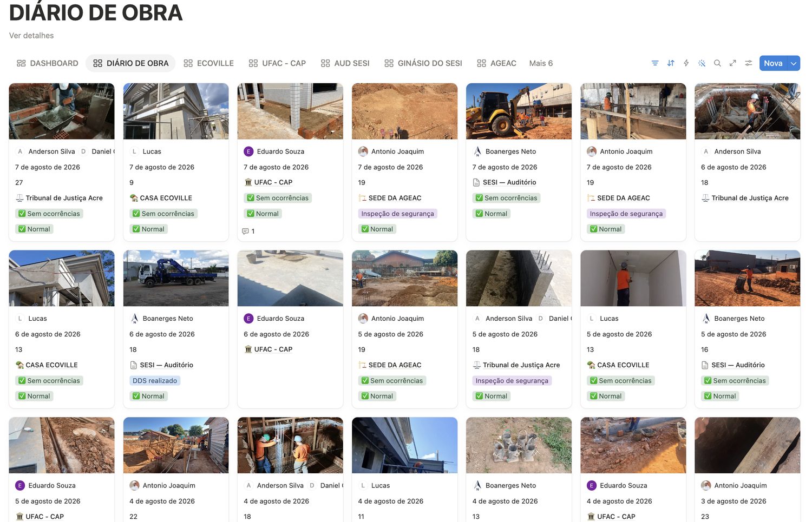Image resolution: width=812 pixels, height=522 pixels.
Task: Switch to the DASHBOARD tab
Action: point(48,63)
